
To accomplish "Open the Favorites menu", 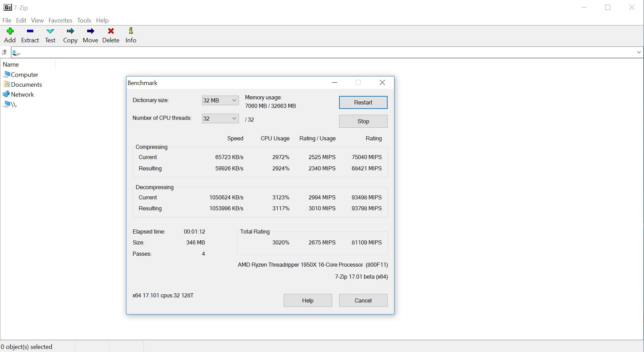I will coord(61,20).
